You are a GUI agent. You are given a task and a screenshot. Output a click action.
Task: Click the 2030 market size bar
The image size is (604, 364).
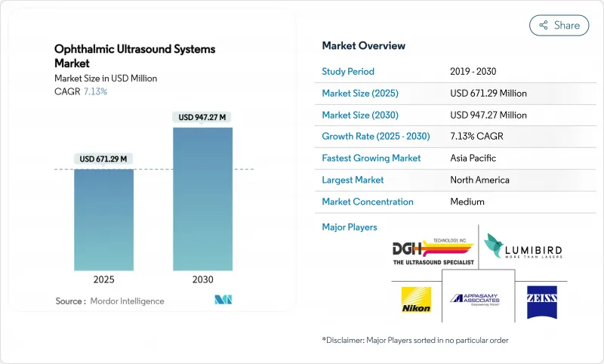pos(202,199)
